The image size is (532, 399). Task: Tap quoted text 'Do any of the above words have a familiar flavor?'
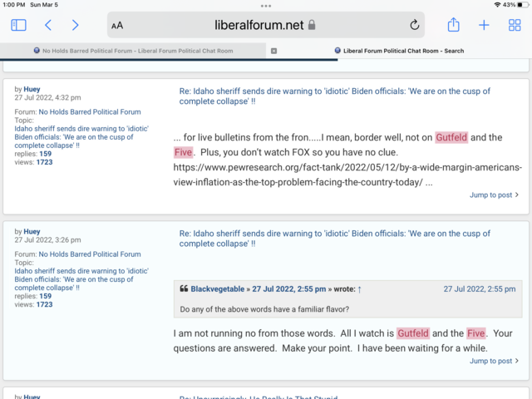tap(264, 309)
